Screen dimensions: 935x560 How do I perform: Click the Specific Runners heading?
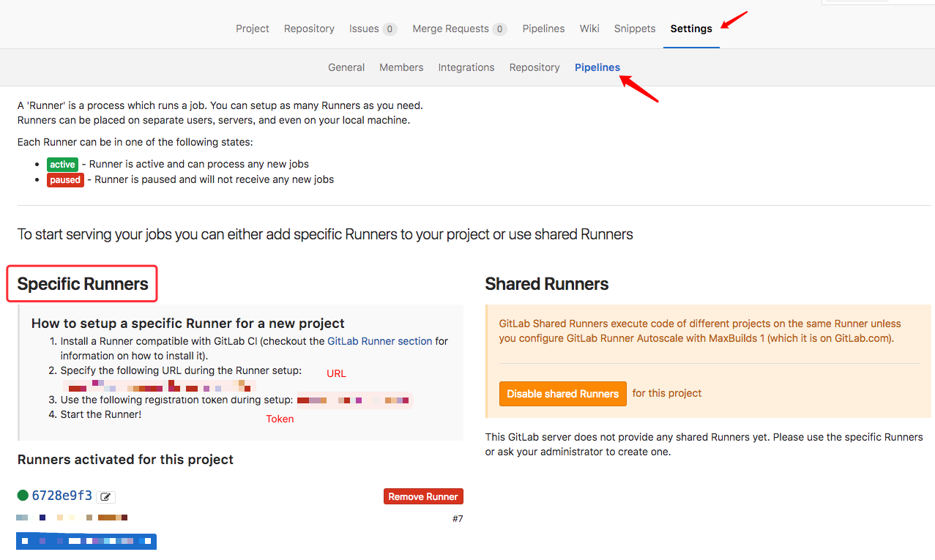tap(83, 284)
